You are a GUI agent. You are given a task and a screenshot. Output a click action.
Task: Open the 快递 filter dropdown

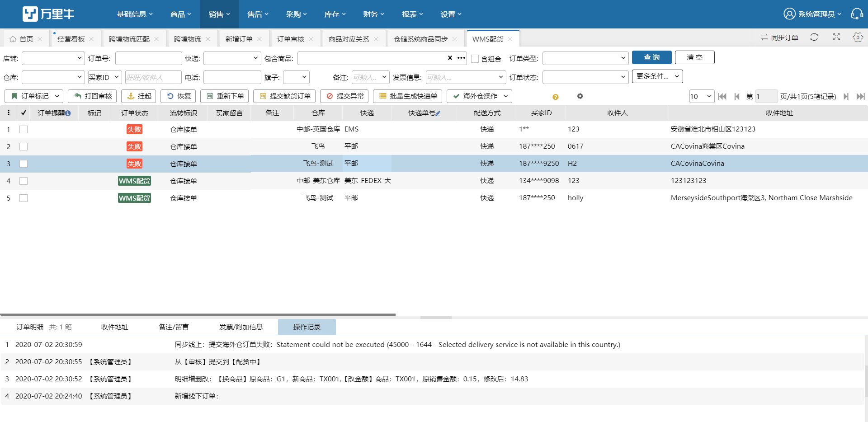232,58
